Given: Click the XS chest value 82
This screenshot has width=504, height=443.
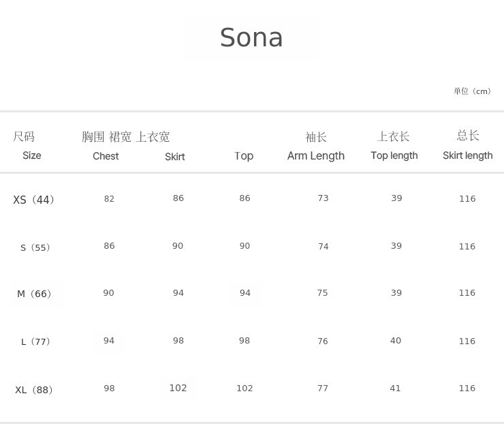Looking at the screenshot, I should click(109, 199).
